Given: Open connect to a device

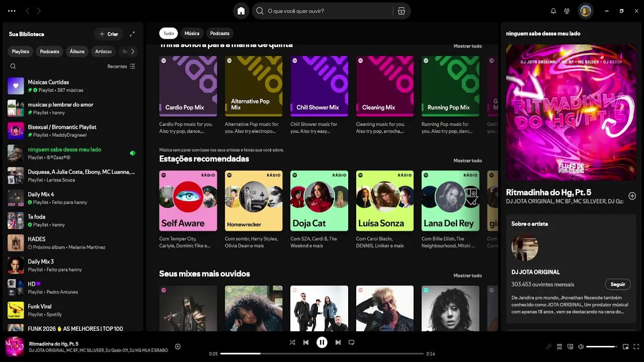Looking at the screenshot, I should [x=571, y=347].
